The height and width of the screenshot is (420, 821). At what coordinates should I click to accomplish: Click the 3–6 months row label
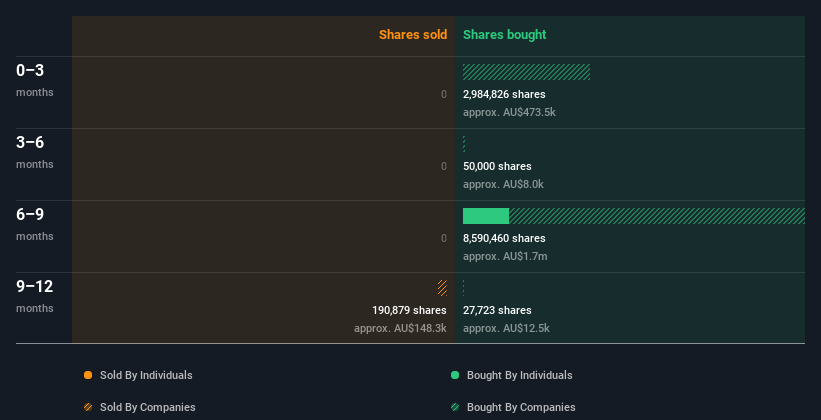35,152
